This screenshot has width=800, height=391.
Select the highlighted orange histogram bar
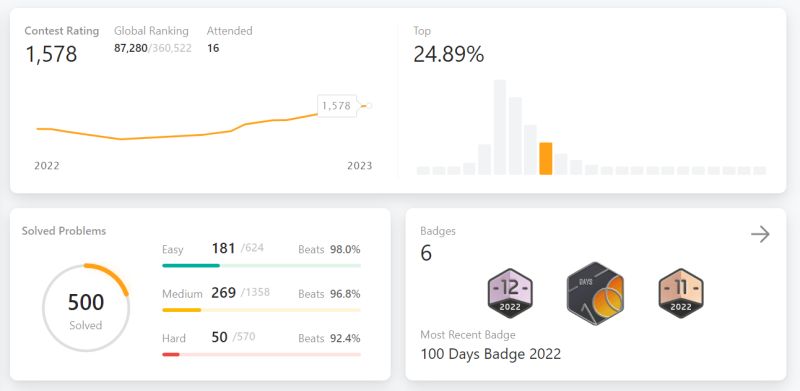[545, 159]
